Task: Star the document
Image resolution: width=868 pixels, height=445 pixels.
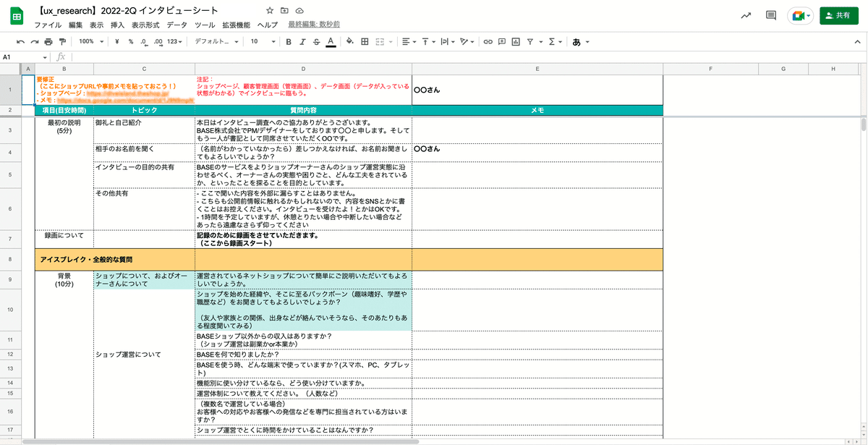Action: coord(270,11)
